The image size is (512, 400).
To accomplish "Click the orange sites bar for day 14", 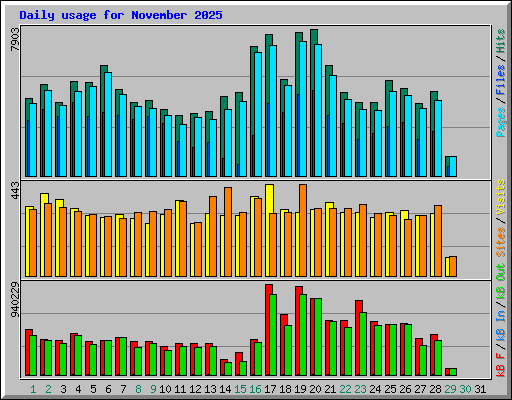I will pos(228,232).
